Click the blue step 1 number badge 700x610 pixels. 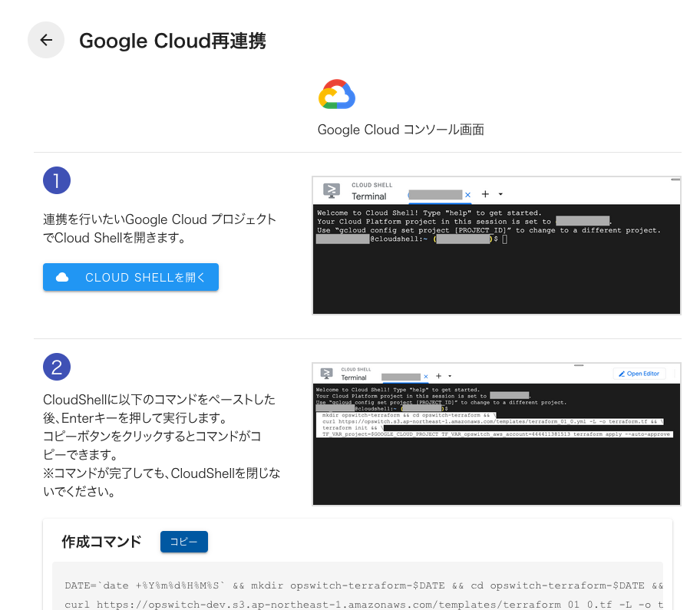click(57, 180)
